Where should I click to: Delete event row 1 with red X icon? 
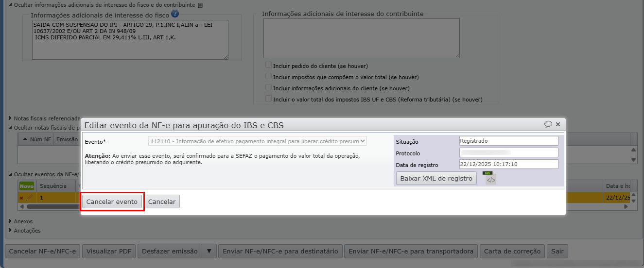pos(21,198)
